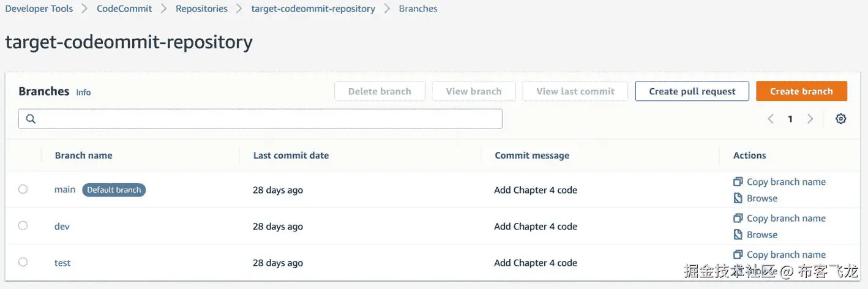The image size is (868, 289).
Task: Click copy icon for main branch
Action: (738, 182)
